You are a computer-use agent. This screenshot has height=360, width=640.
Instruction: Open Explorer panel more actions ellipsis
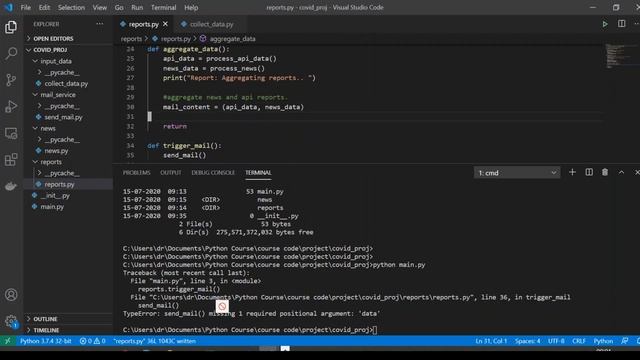pos(100,24)
